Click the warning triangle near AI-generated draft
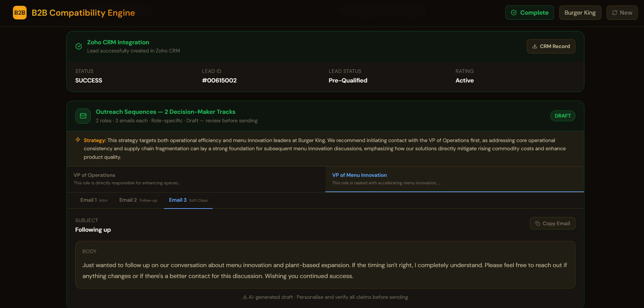Image resolution: width=644 pixels, height=308 pixels. point(245,297)
